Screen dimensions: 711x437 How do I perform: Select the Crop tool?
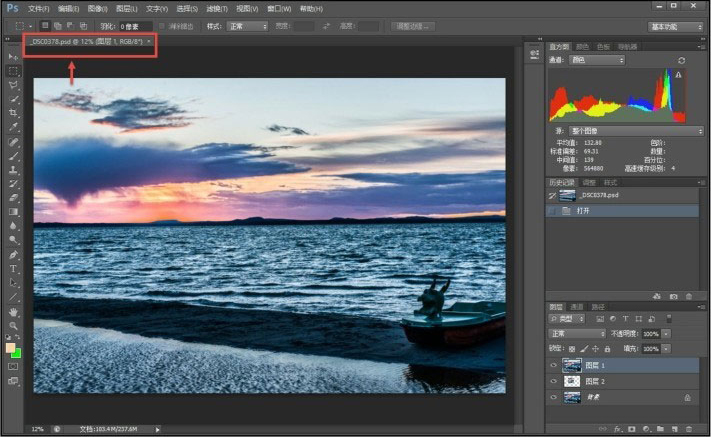pyautogui.click(x=14, y=113)
